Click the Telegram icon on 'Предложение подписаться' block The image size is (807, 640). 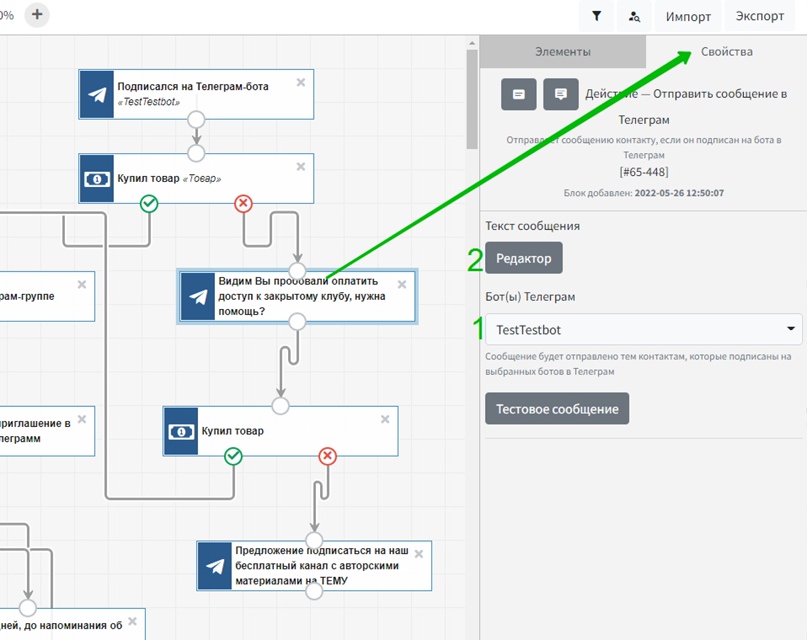pyautogui.click(x=215, y=566)
